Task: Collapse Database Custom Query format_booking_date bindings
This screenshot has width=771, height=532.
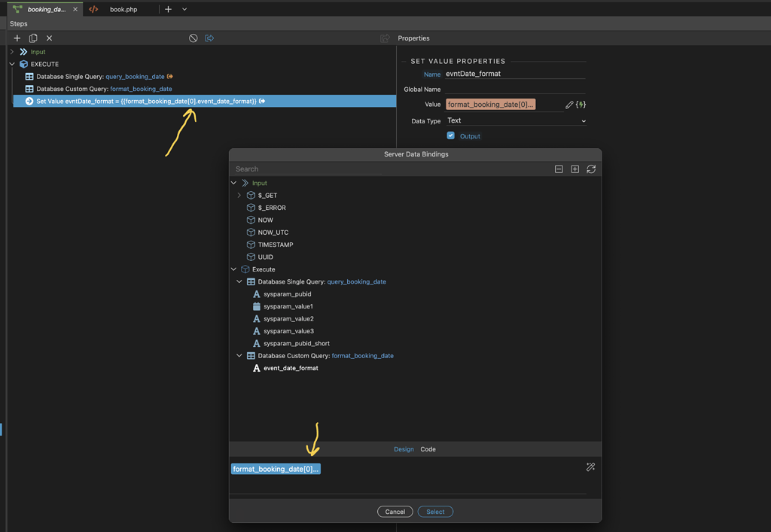Action: click(239, 356)
